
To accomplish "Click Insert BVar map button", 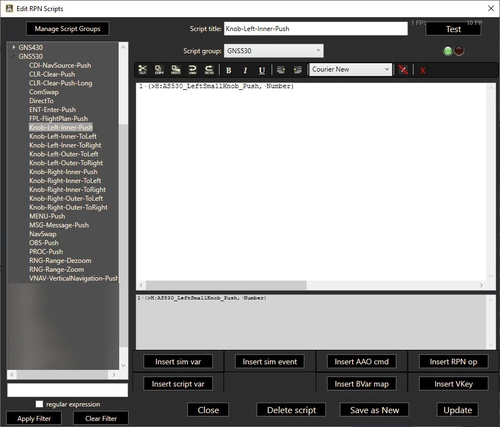I will pyautogui.click(x=362, y=384).
